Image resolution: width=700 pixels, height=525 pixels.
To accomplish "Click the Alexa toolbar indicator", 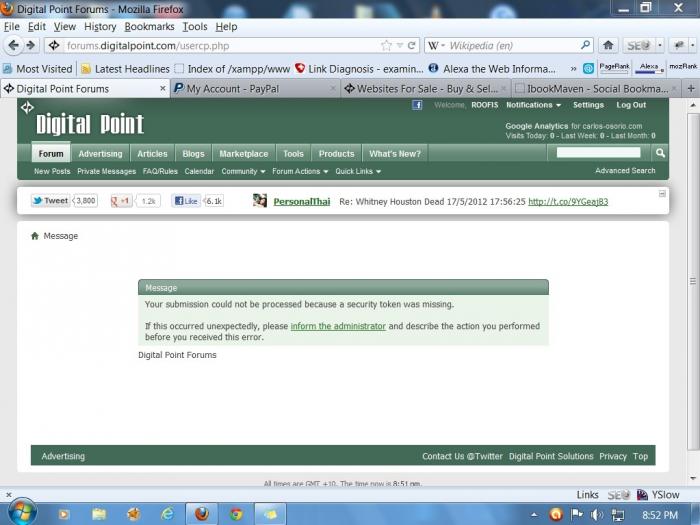I will point(649,68).
